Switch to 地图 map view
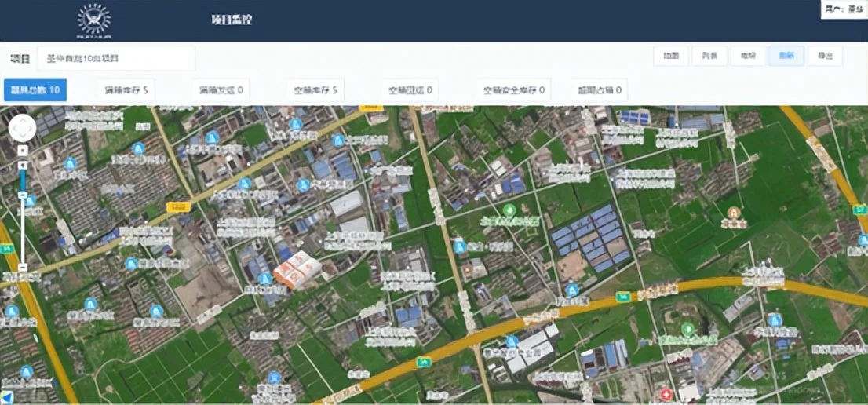Viewport: 868px width, 405px height. click(x=671, y=56)
